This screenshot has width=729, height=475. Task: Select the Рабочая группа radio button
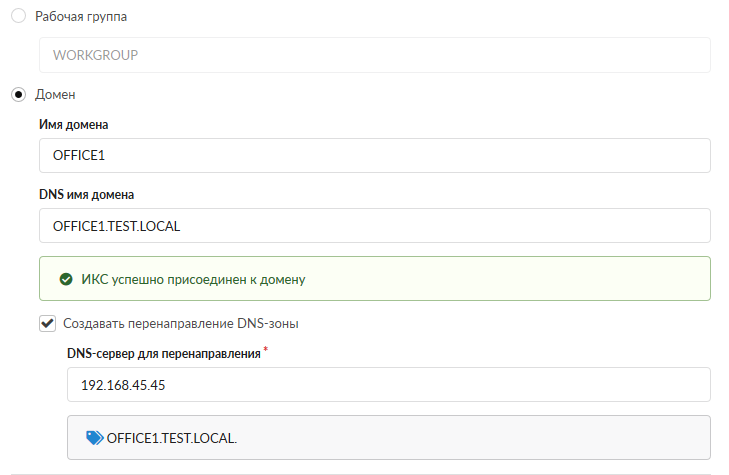point(18,16)
